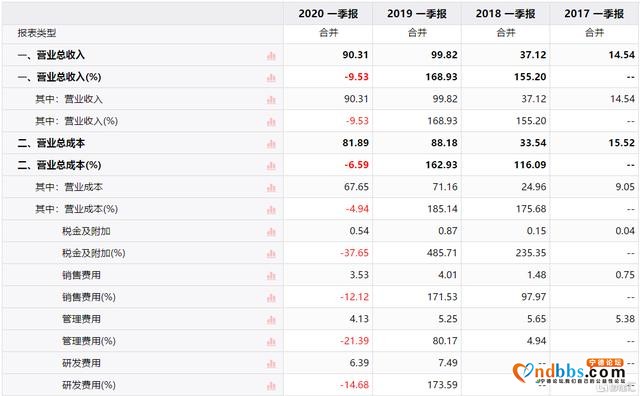
Task: Click value 185.14 in 营业成本(%) row
Action: point(442,209)
